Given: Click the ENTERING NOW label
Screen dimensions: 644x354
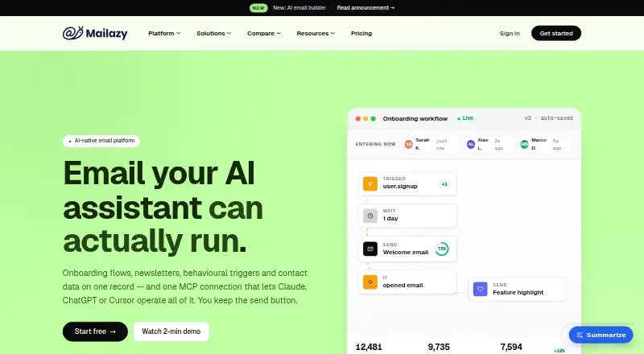Looking at the screenshot, I should [x=375, y=144].
